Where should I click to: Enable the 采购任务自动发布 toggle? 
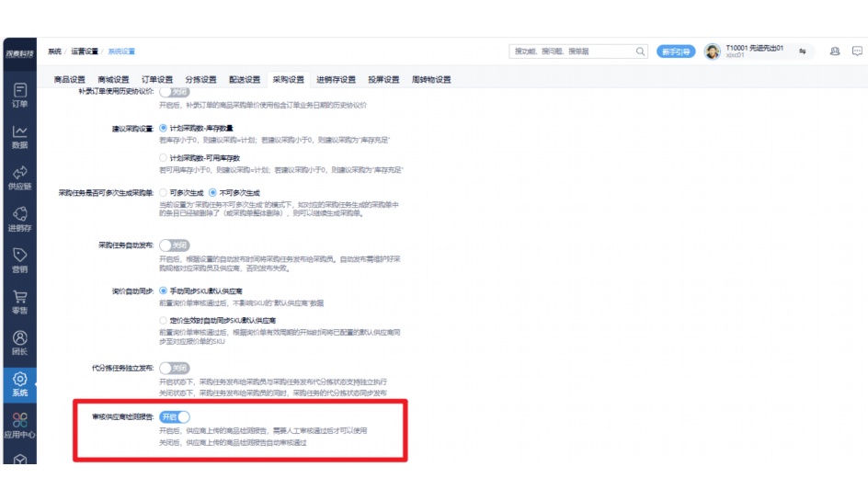[x=174, y=246]
